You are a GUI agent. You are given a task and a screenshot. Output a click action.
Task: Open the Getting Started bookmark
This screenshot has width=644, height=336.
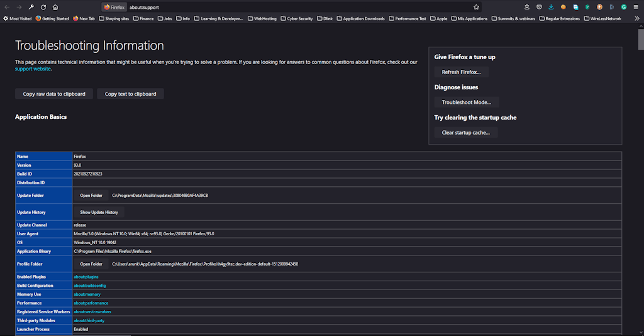(x=52, y=18)
